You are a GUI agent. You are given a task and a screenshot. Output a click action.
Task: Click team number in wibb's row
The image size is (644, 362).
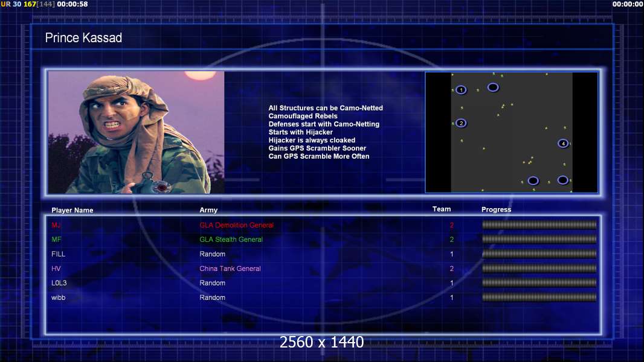tap(452, 297)
